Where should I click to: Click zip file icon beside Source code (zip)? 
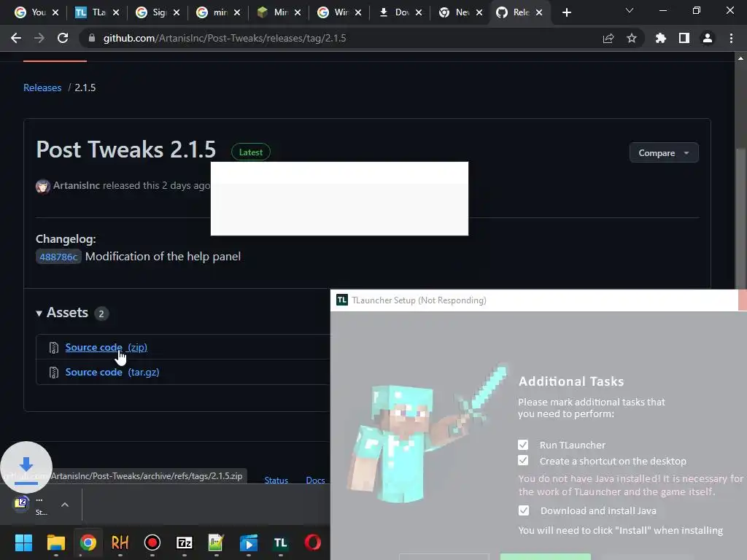54,348
